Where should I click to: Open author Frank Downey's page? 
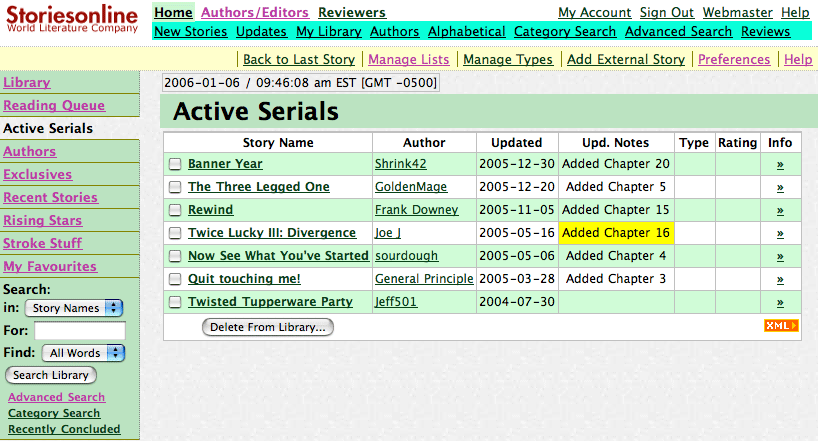tap(416, 210)
